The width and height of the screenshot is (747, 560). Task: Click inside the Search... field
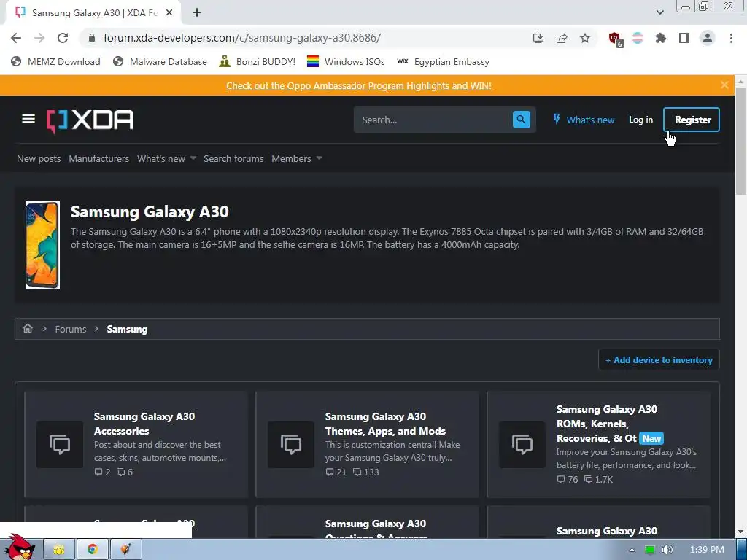point(433,120)
